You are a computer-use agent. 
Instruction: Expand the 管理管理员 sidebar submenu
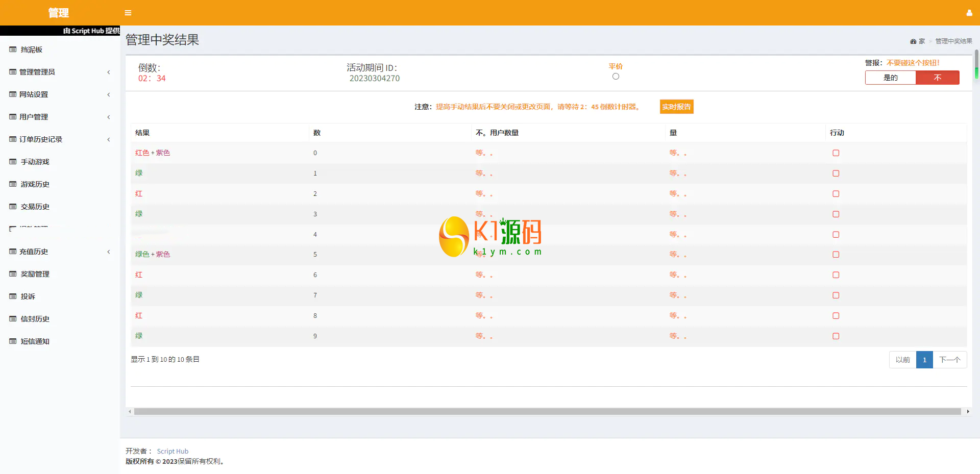pyautogui.click(x=108, y=72)
